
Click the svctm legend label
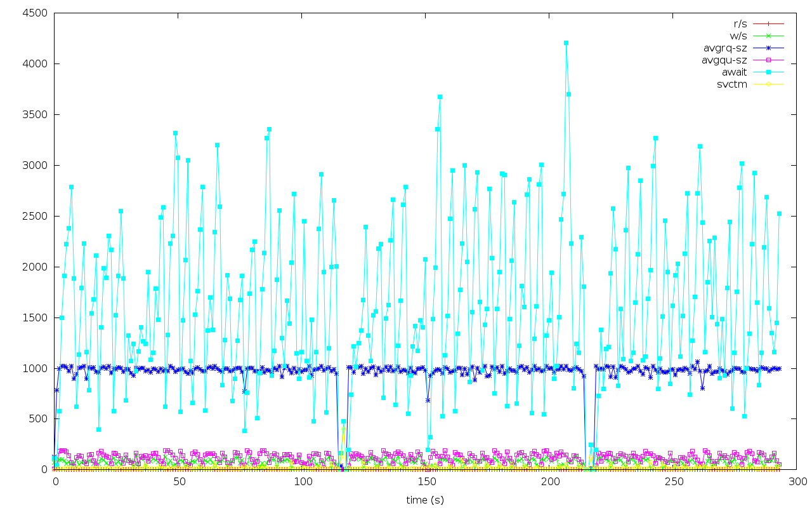pos(732,84)
